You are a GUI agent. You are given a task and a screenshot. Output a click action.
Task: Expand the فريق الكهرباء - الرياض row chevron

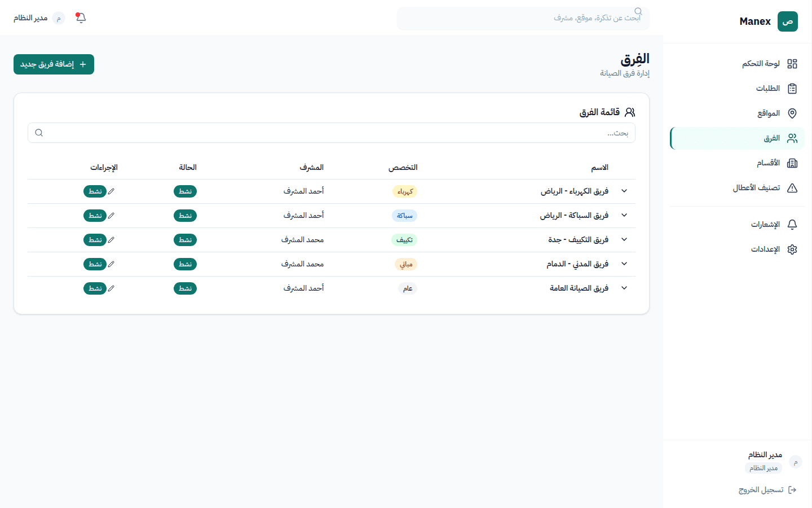(x=624, y=191)
